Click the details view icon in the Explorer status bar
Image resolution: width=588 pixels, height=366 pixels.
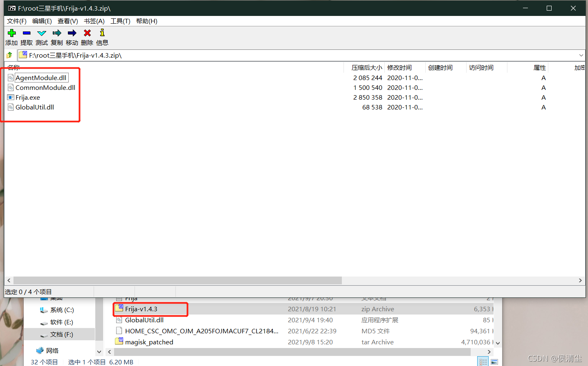point(483,362)
